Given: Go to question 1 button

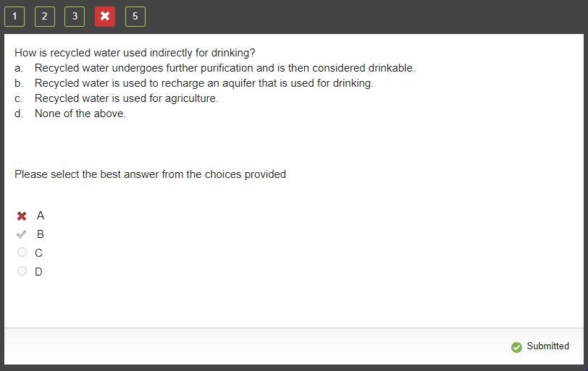Looking at the screenshot, I should (x=14, y=17).
